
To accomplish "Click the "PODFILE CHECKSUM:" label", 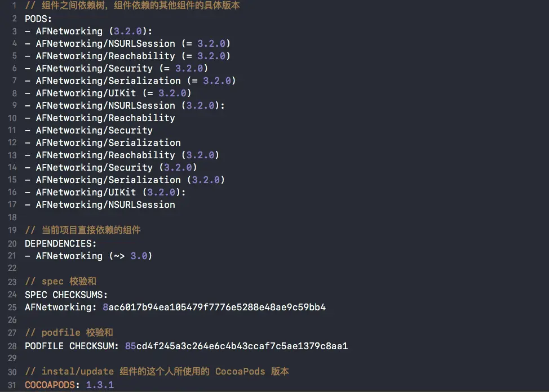I will [72, 346].
